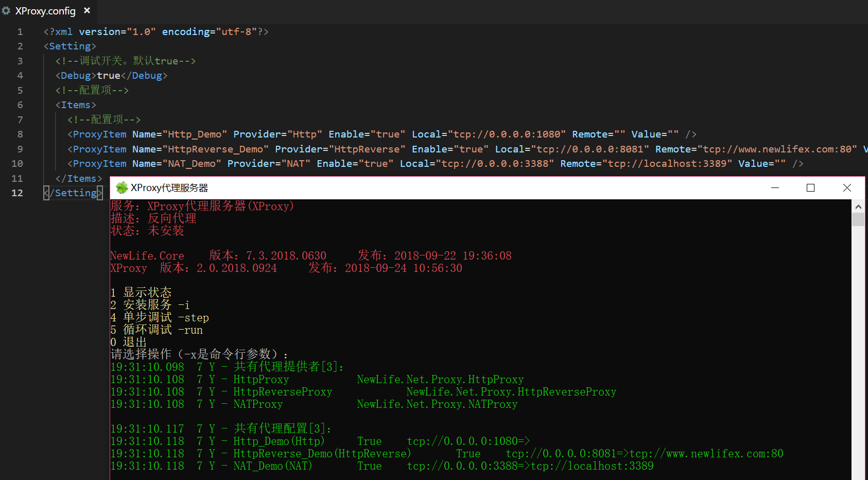This screenshot has height=480, width=868.
Task: Click console line '状态: 未安装'
Action: (147, 231)
